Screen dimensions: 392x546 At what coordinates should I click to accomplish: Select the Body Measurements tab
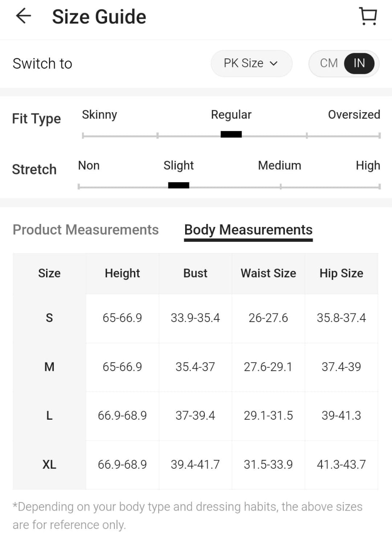point(248,230)
